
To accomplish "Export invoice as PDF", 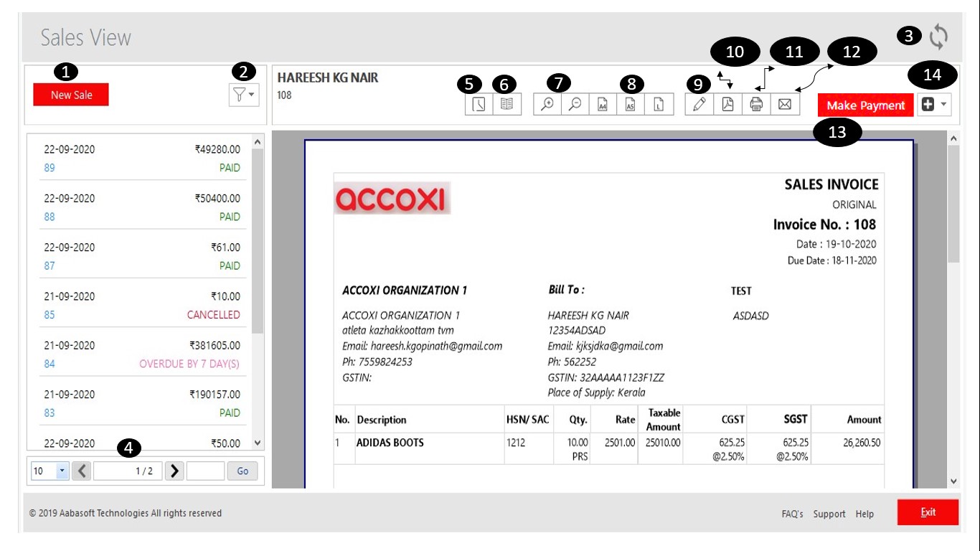I will [727, 105].
